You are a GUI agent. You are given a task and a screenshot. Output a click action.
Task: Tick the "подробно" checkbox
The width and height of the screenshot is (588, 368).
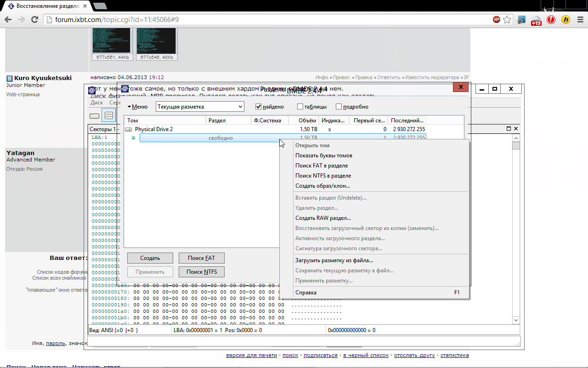tap(339, 107)
